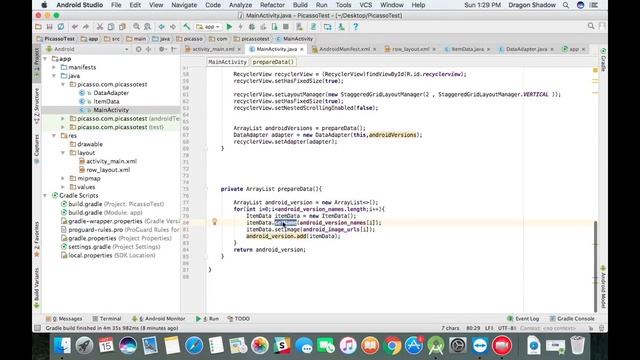
Task: Click the Open folder toolbar icon
Action: click(38, 27)
